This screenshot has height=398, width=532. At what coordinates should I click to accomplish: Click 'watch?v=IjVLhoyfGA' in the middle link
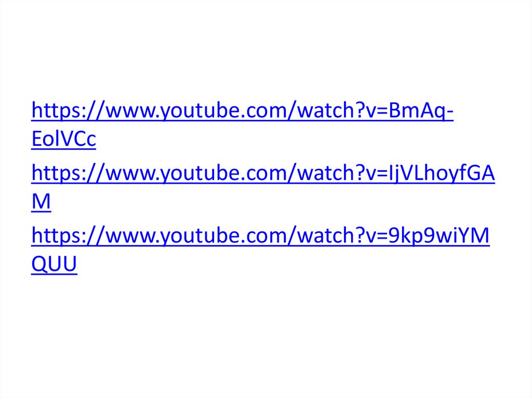pyautogui.click(x=396, y=174)
